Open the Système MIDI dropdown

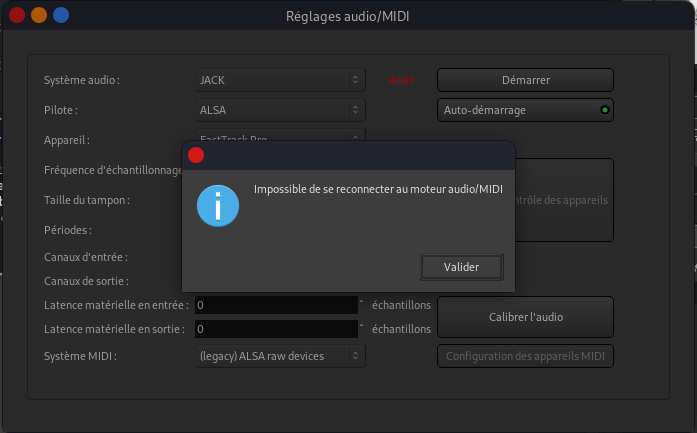(x=281, y=356)
